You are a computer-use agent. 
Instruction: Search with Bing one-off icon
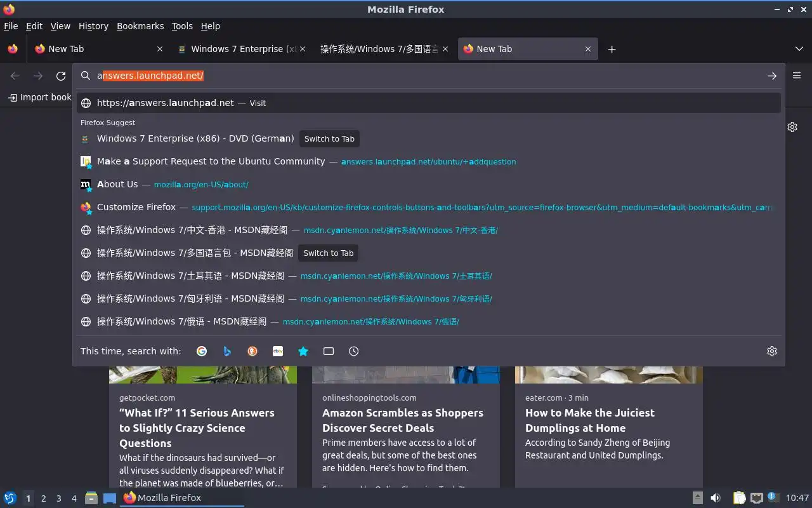pyautogui.click(x=227, y=351)
